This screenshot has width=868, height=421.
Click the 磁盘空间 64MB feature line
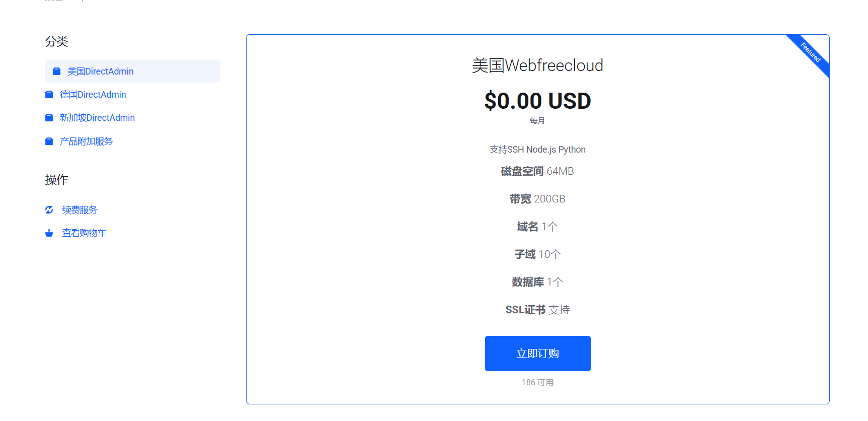click(537, 171)
